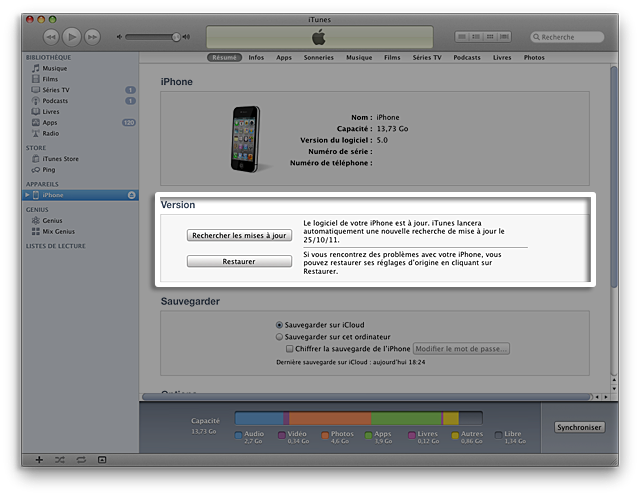The height and width of the screenshot is (496, 640).
Task: Expand the iPhone device disclosure triangle
Action: (x=27, y=195)
